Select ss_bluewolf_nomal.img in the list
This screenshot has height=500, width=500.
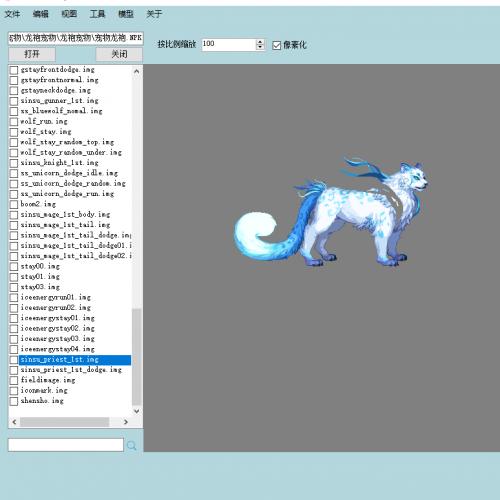[61, 111]
